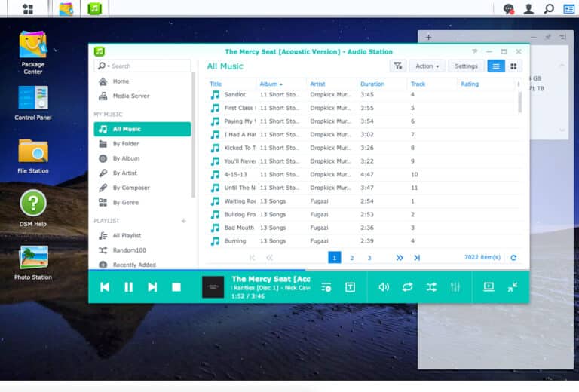
Task: Open the user account options icon
Action: tap(528, 9)
